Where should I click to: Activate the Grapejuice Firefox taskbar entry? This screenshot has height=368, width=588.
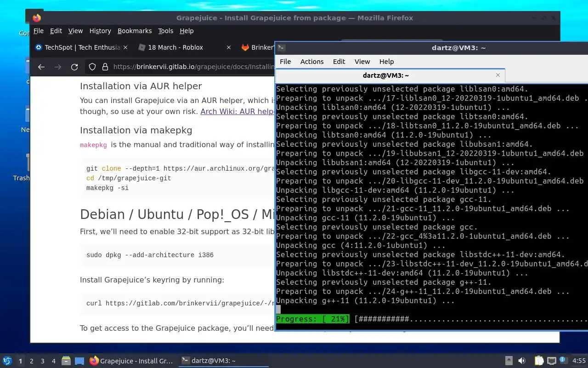point(131,361)
